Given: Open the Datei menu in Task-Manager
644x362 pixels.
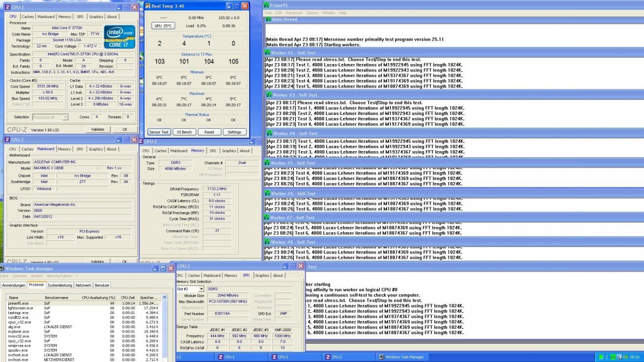Looking at the screenshot, I should (x=4, y=276).
